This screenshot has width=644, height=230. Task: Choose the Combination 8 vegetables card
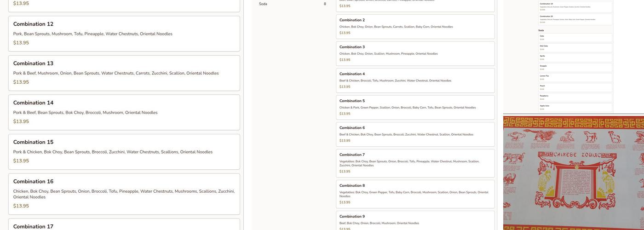click(x=415, y=194)
